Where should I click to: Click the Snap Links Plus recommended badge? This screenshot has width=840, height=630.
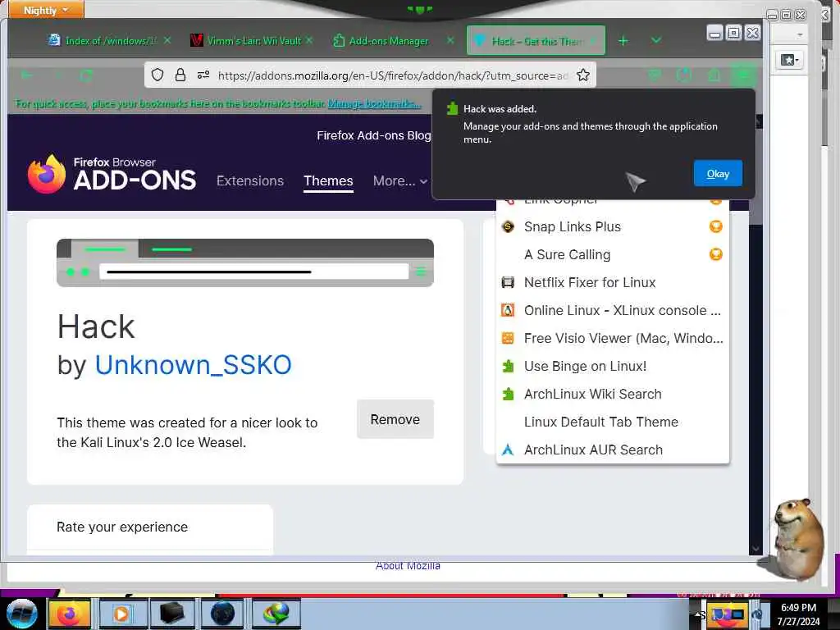coord(715,226)
